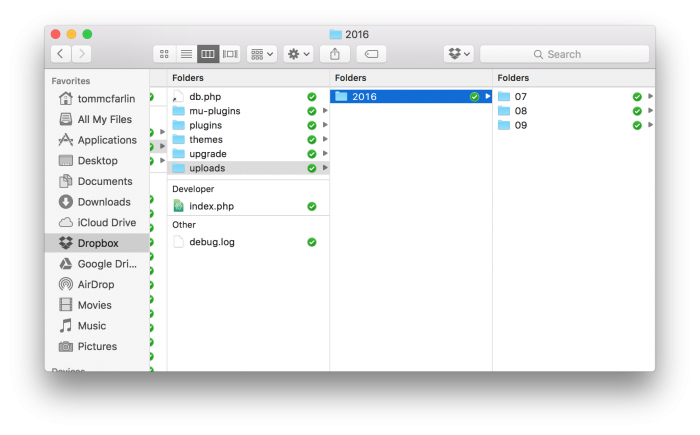This screenshot has width=700, height=435.
Task: Minimize the Finder window
Action: (71, 34)
